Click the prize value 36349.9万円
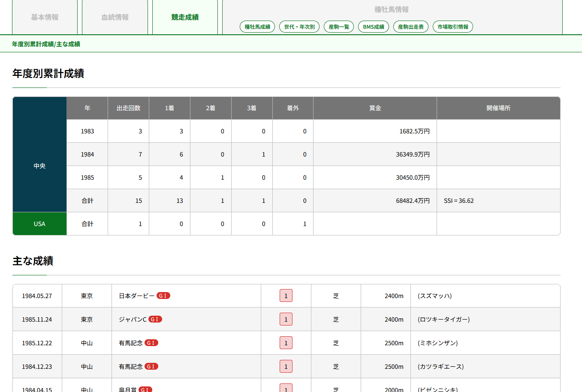 tap(413, 154)
